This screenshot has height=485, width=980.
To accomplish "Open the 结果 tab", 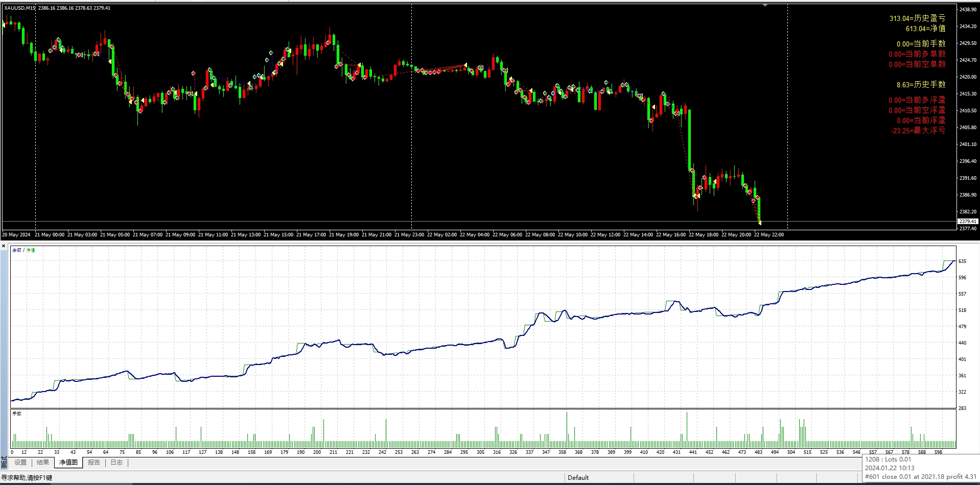I will (x=43, y=463).
